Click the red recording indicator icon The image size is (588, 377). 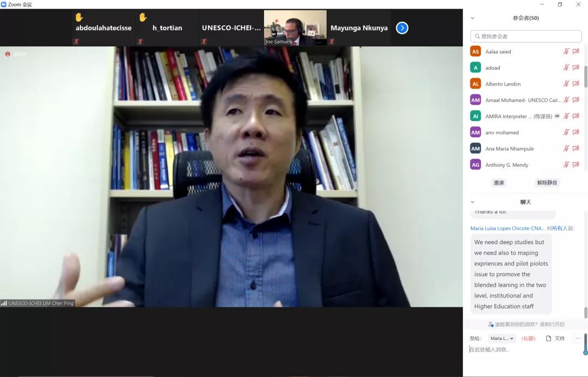(x=8, y=54)
